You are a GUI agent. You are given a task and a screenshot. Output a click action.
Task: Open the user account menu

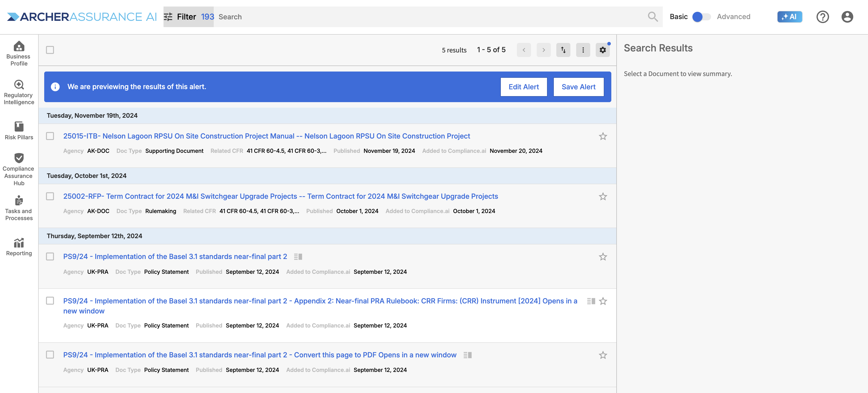pos(847,17)
